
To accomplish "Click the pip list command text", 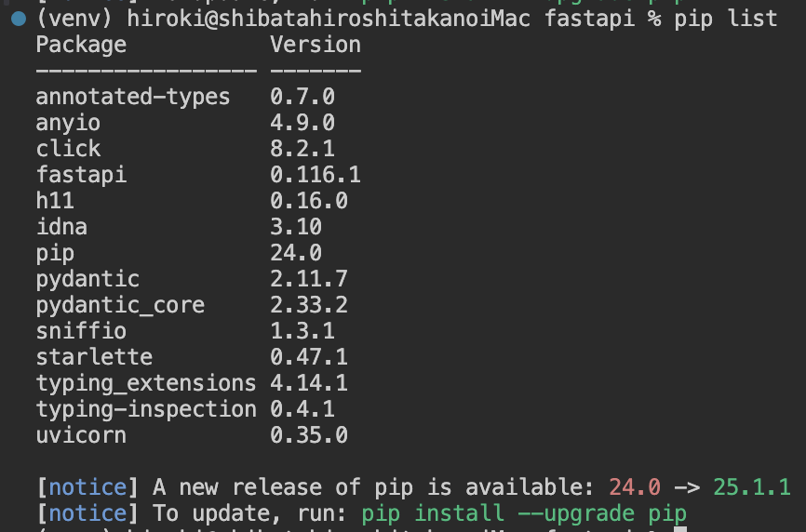I will tap(725, 19).
